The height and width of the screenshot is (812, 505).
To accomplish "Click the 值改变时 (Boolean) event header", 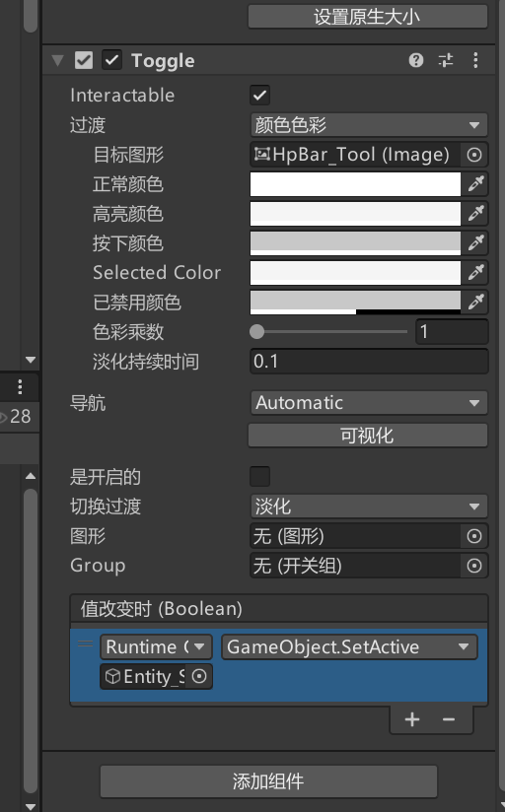I will click(x=279, y=609).
